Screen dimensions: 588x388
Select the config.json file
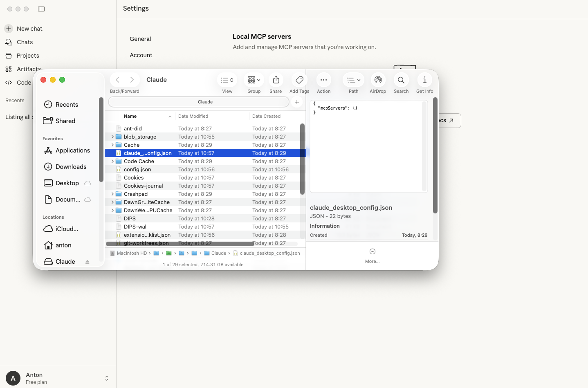137,170
